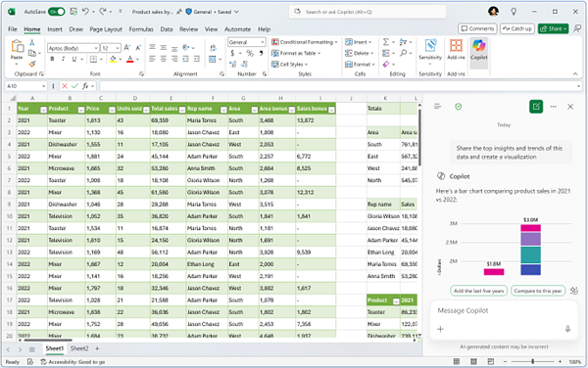The image size is (588, 368).
Task: Open Copilot pane more options ellipsis
Action: click(x=553, y=107)
